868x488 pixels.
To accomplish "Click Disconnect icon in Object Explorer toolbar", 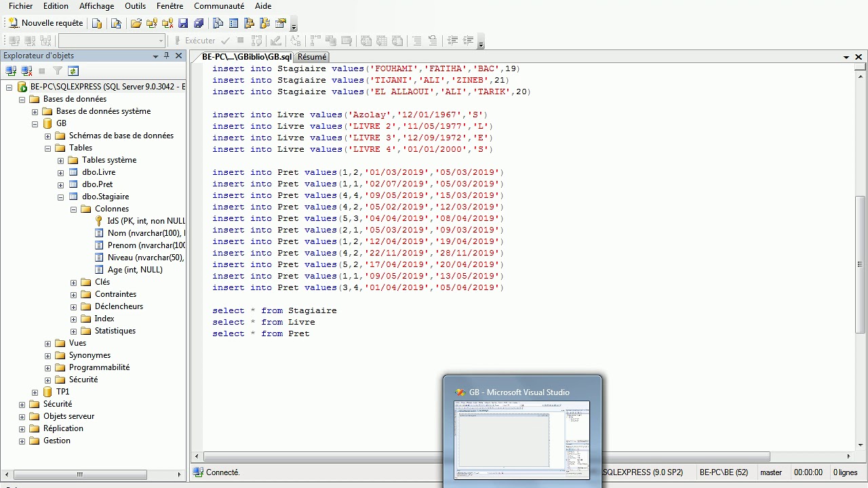I will click(x=26, y=70).
